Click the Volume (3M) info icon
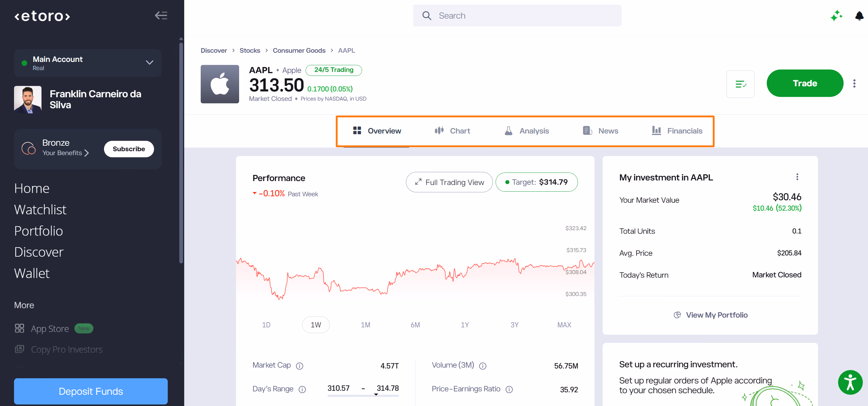The image size is (868, 406). (482, 365)
